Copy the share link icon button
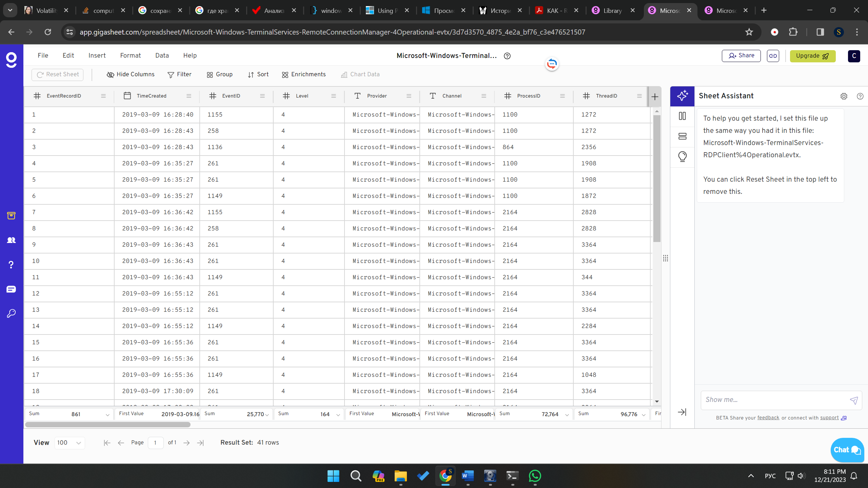868x488 pixels. tap(773, 56)
